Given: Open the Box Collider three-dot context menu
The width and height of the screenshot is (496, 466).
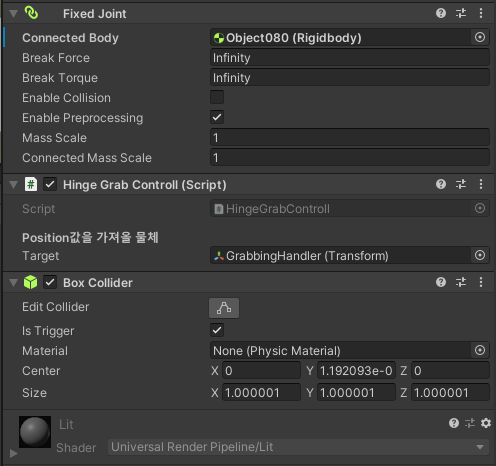Looking at the screenshot, I should 481,282.
